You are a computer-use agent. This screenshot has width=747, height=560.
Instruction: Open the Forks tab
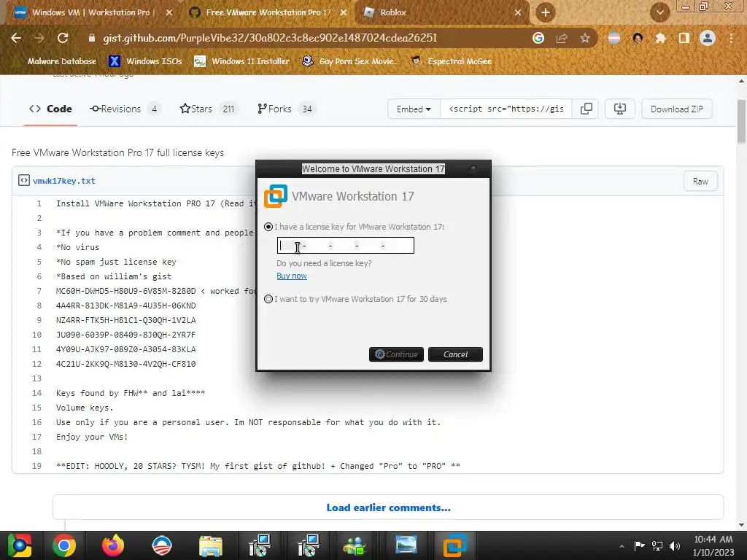[x=286, y=109]
